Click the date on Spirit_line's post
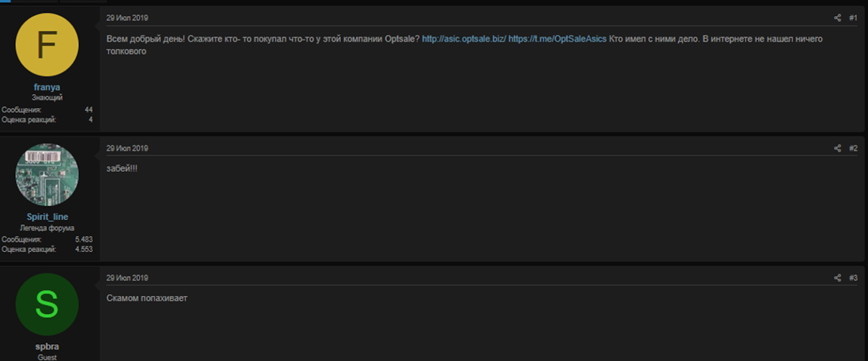868x361 pixels. (x=127, y=148)
